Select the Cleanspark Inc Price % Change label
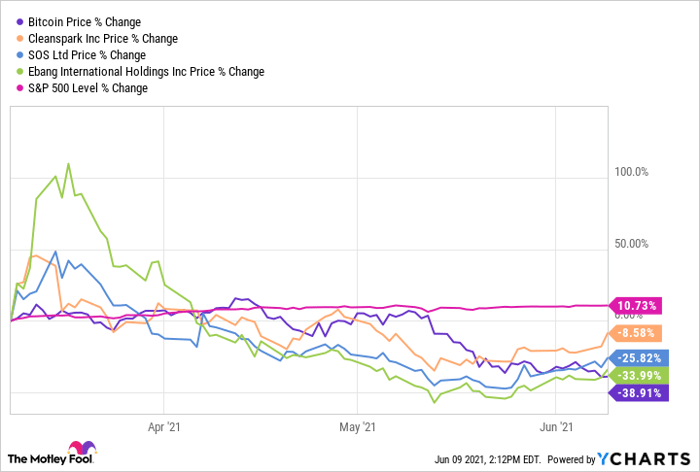The image size is (700, 472). coord(104,38)
